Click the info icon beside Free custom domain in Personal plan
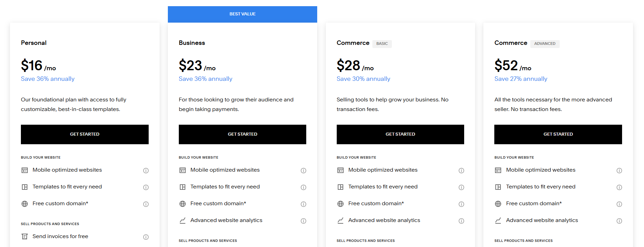 tap(146, 204)
